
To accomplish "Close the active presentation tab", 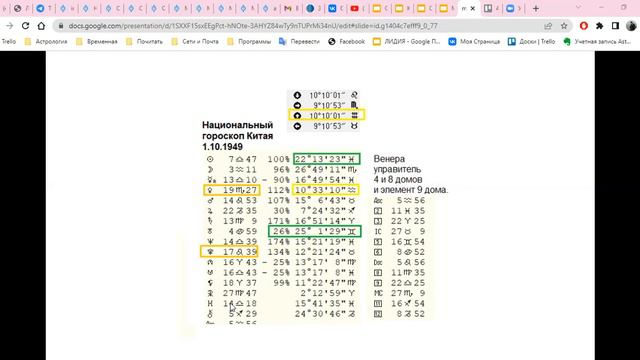I will point(473,8).
